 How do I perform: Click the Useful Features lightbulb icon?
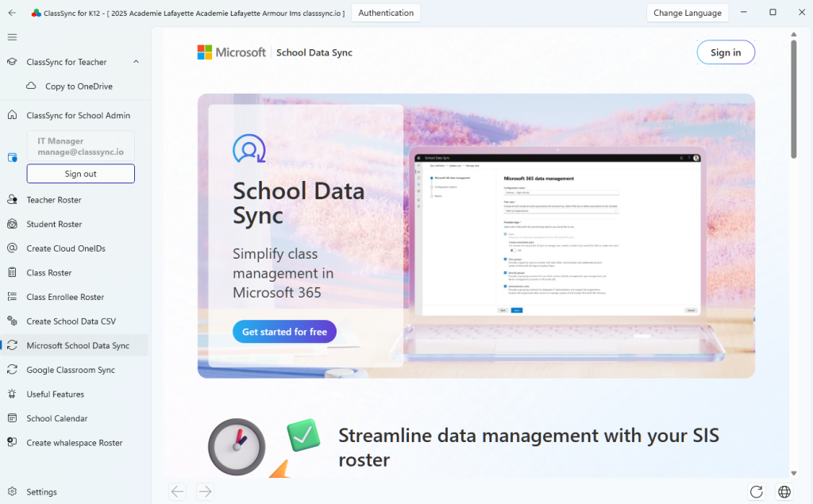12,394
